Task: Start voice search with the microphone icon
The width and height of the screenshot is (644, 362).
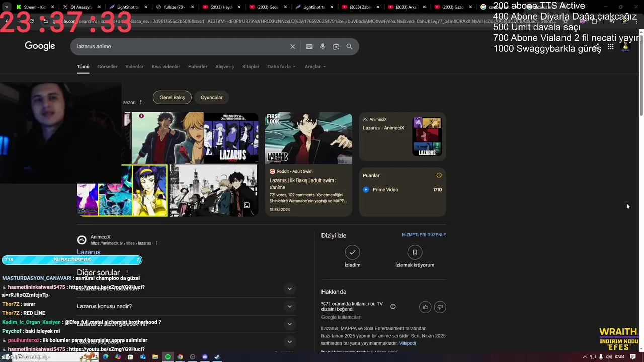Action: click(323, 46)
